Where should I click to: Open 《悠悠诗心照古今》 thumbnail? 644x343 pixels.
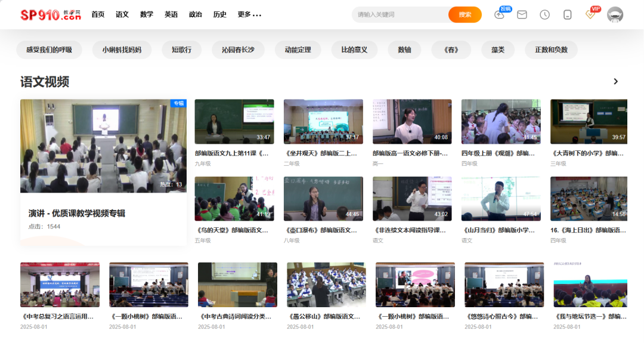pos(504,285)
